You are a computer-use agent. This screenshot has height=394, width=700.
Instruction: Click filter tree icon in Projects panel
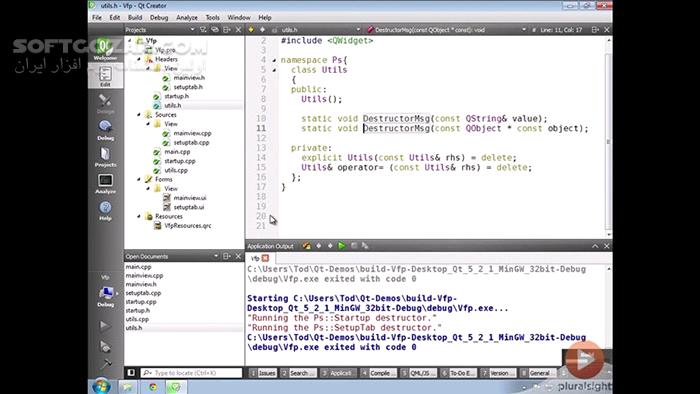coord(203,29)
